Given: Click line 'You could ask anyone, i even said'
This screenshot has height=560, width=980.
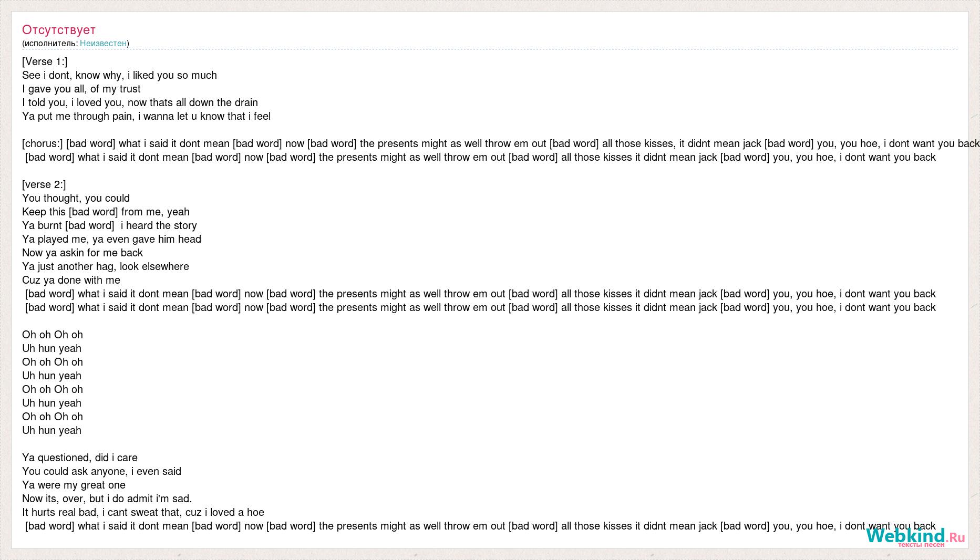Looking at the screenshot, I should [101, 471].
